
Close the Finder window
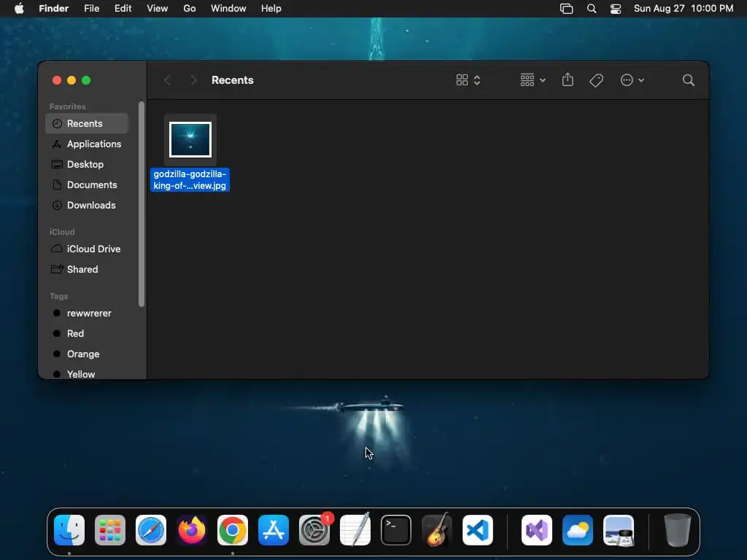(x=57, y=80)
